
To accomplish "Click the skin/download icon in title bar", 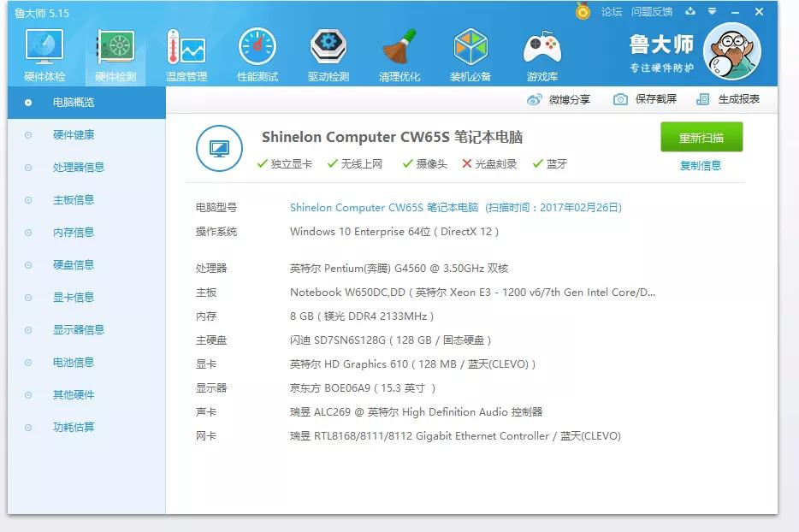I will tap(690, 11).
